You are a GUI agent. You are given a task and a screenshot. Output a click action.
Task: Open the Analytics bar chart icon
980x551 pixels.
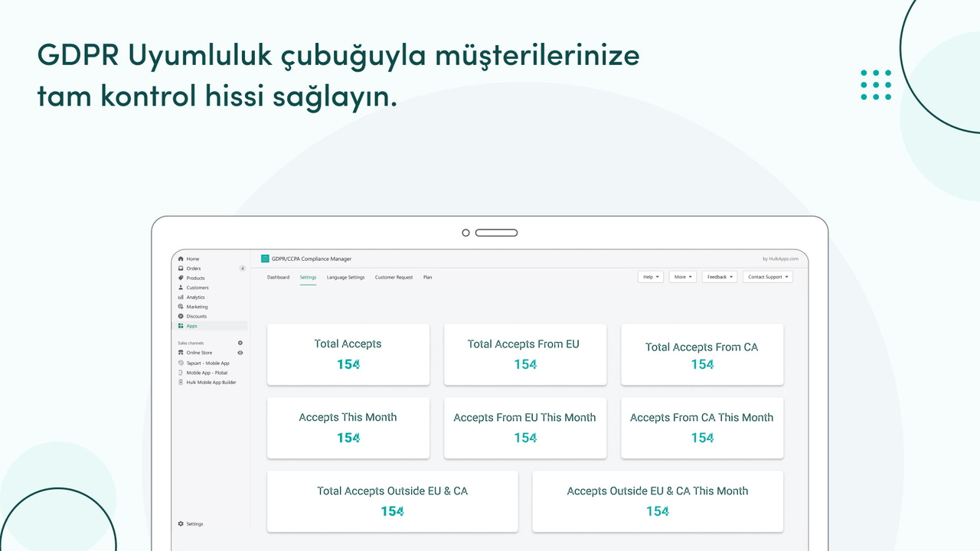pyautogui.click(x=181, y=297)
